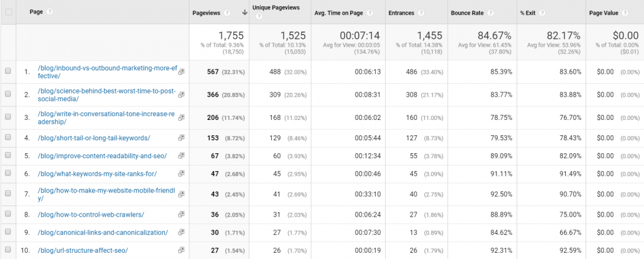Open /blog/short-tail-or-long-tail-keywords/ link
The height and width of the screenshot is (259, 644).
pos(93,138)
